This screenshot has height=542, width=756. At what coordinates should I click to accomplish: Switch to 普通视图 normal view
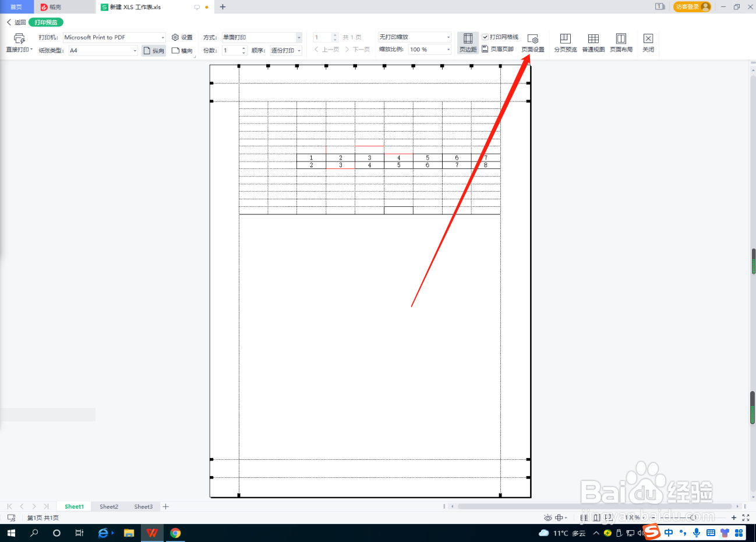coord(594,43)
